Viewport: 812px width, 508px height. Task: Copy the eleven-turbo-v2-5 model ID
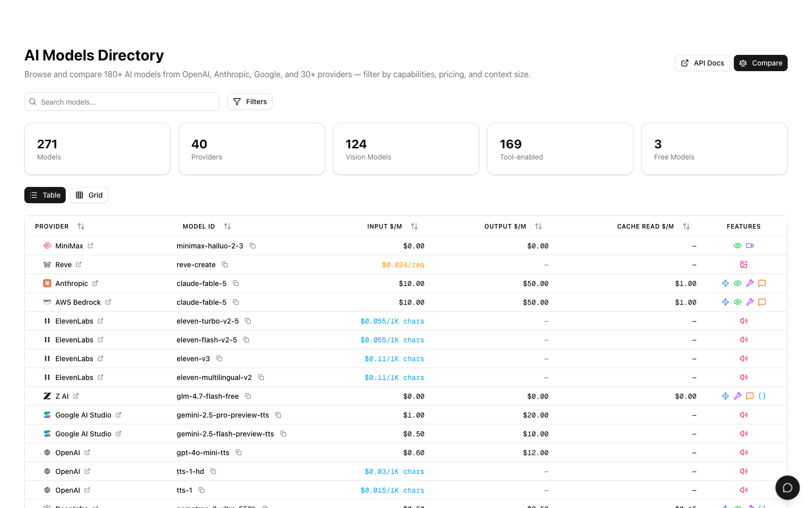(x=248, y=321)
